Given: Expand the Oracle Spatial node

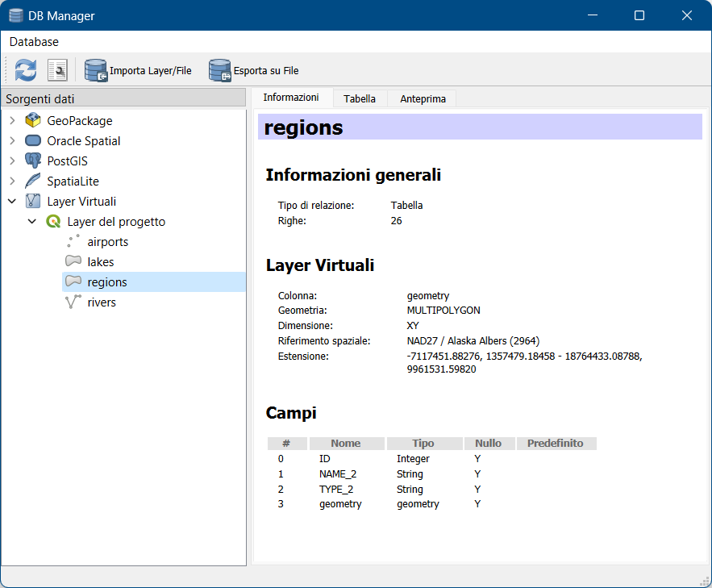Looking at the screenshot, I should pos(12,141).
